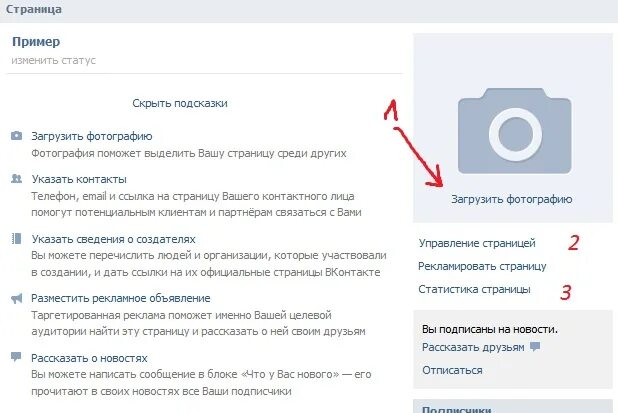Edit status via изменить статус
Image resolution: width=618 pixels, height=413 pixels.
tap(54, 60)
